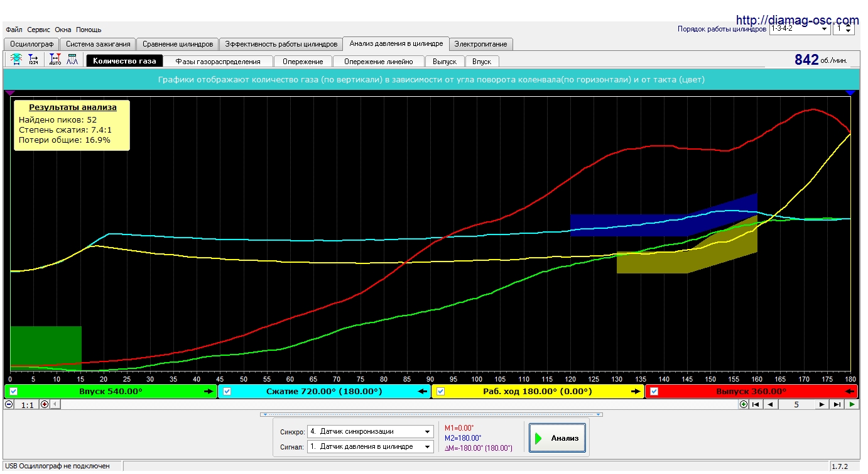This screenshot has width=868, height=474.
Task: Go to the previous frame
Action: [771, 404]
